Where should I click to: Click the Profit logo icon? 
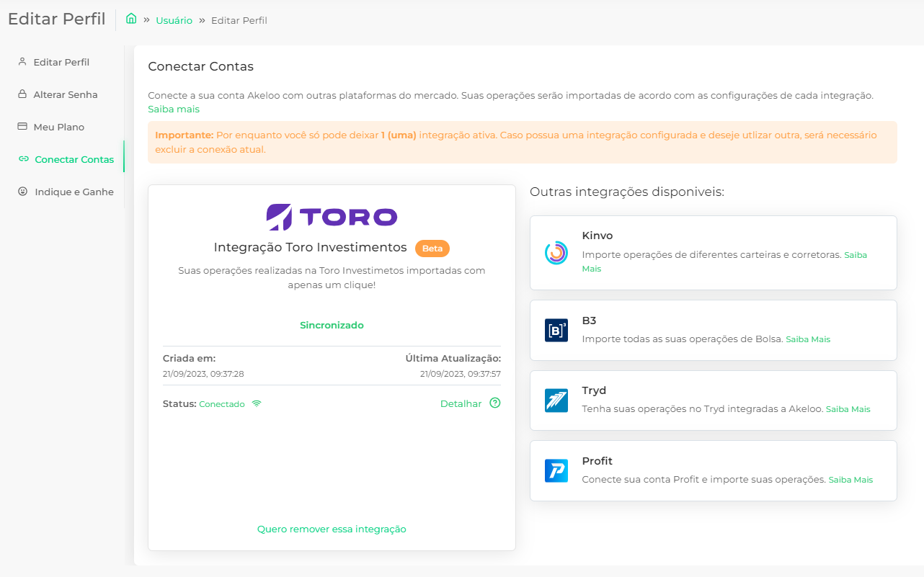pos(556,470)
